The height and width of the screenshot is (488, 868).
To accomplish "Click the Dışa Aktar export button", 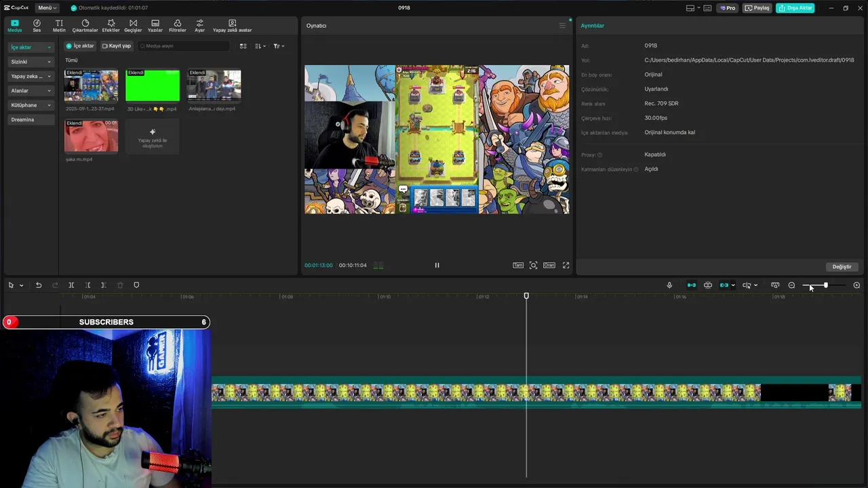I will coord(795,8).
